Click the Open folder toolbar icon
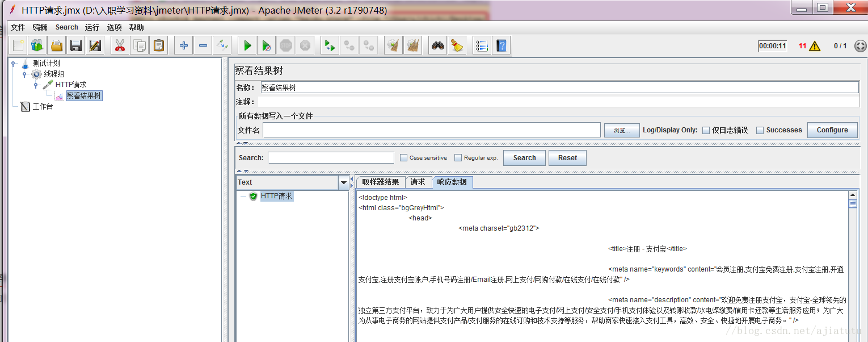The height and width of the screenshot is (342, 868). click(x=56, y=45)
